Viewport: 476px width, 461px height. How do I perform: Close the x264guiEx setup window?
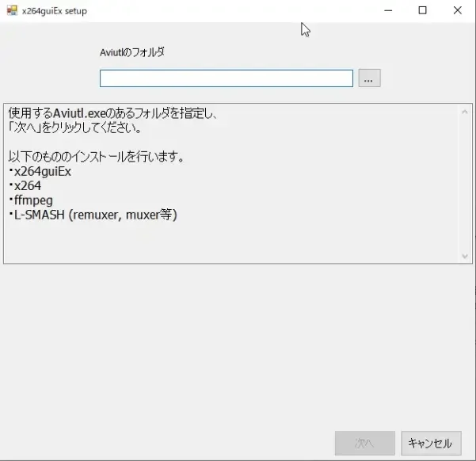pos(458,10)
